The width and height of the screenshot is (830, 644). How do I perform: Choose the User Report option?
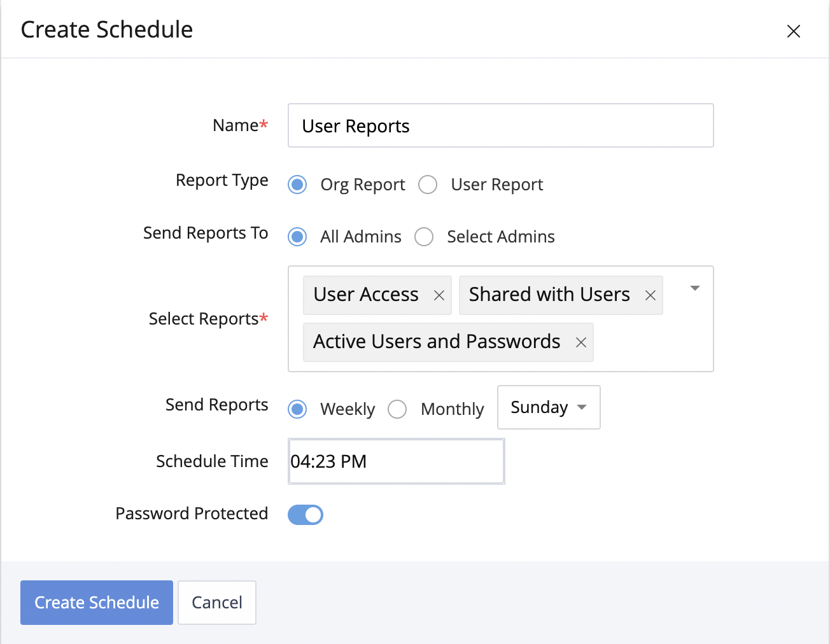point(428,185)
